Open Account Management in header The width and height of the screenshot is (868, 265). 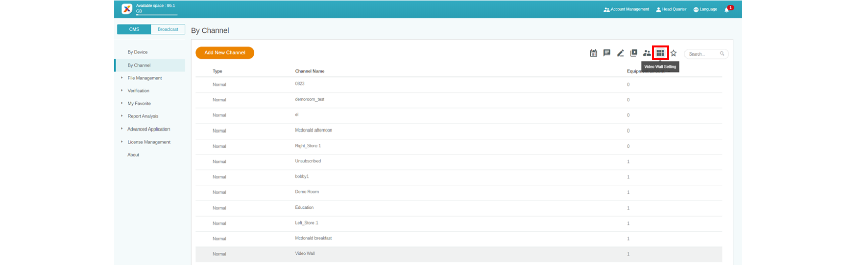[627, 9]
